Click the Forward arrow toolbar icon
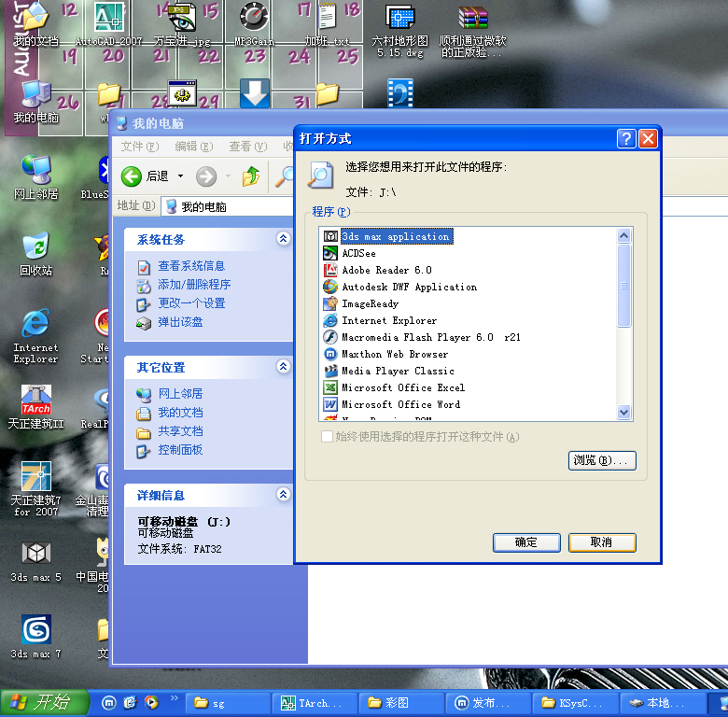Image resolution: width=728 pixels, height=717 pixels. (206, 176)
